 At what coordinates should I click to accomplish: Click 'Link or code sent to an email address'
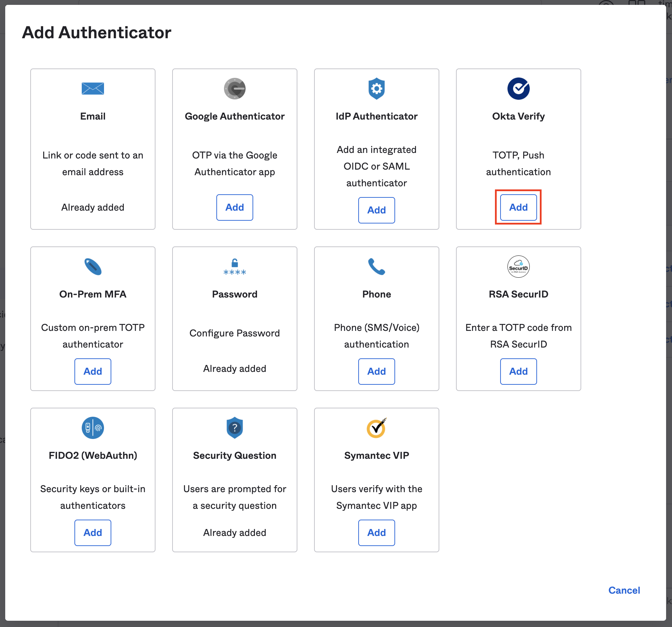pos(93,164)
